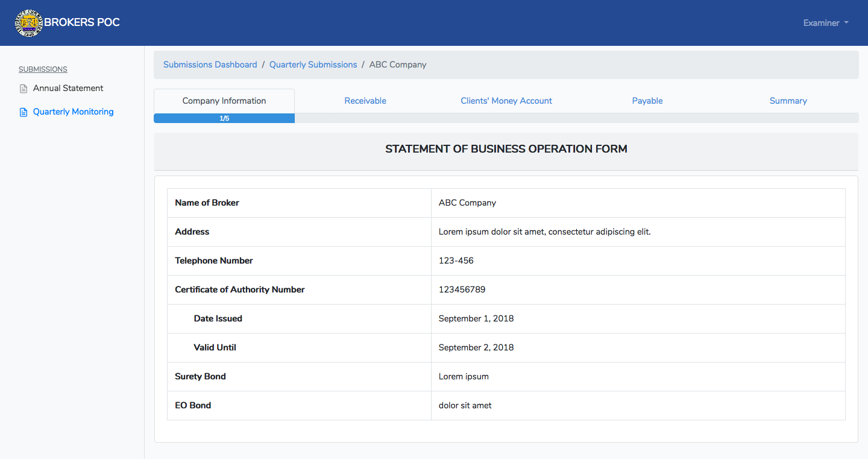
Task: Go to Submissions Dashboard breadcrumb
Action: pos(210,65)
